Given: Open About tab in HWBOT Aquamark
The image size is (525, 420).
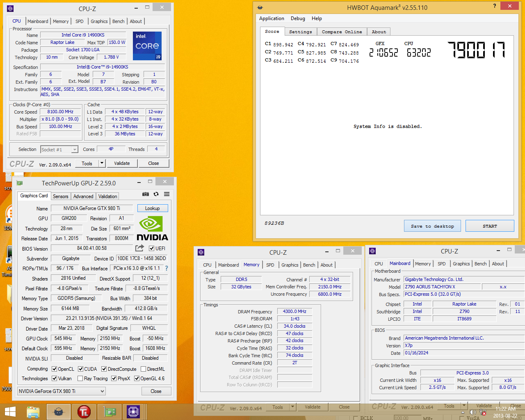Looking at the screenshot, I should (379, 32).
